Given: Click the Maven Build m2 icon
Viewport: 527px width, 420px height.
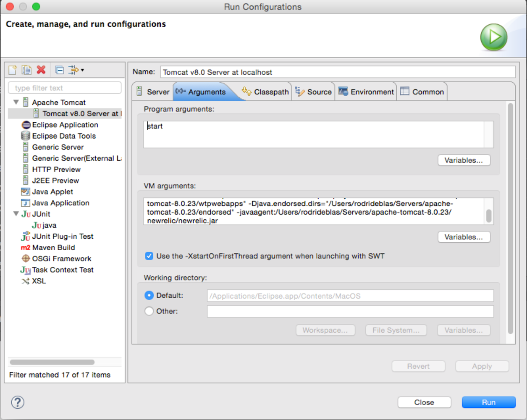Looking at the screenshot, I should tap(26, 247).
